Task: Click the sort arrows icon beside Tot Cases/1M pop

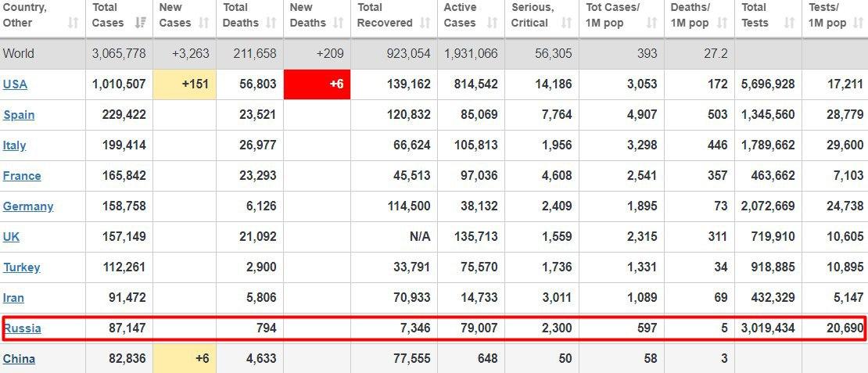Action: tap(654, 23)
